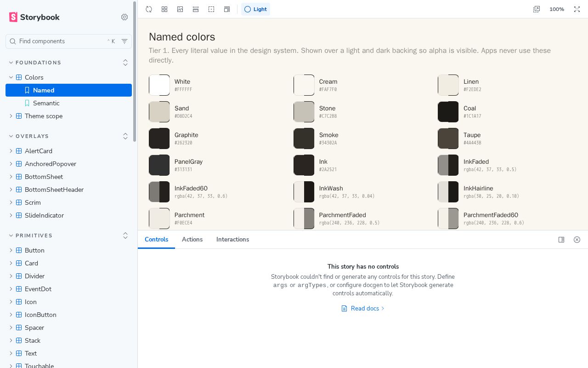Viewport: 588px width, 368px height.
Task: Open the EventDot component
Action: (68, 289)
